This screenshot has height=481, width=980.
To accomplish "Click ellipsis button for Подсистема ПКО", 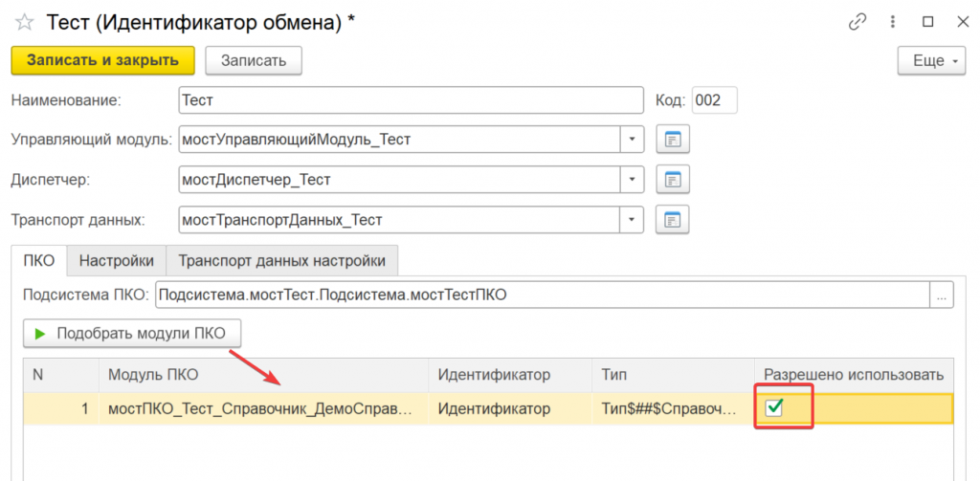I will (943, 295).
